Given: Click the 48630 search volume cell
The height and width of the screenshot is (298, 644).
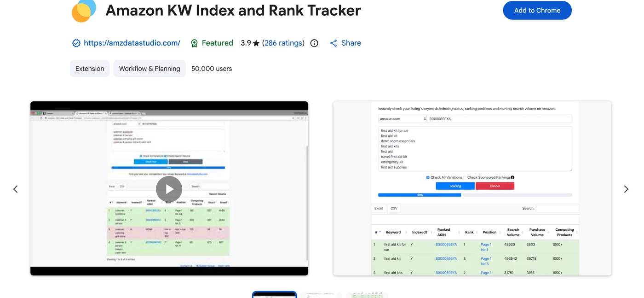Looking at the screenshot, I should click(x=510, y=245).
